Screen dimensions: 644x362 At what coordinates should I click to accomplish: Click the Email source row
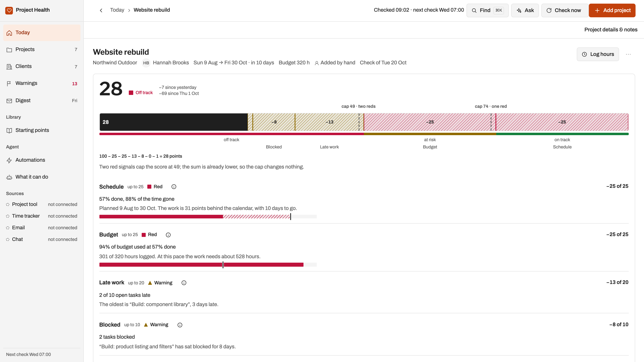42,228
